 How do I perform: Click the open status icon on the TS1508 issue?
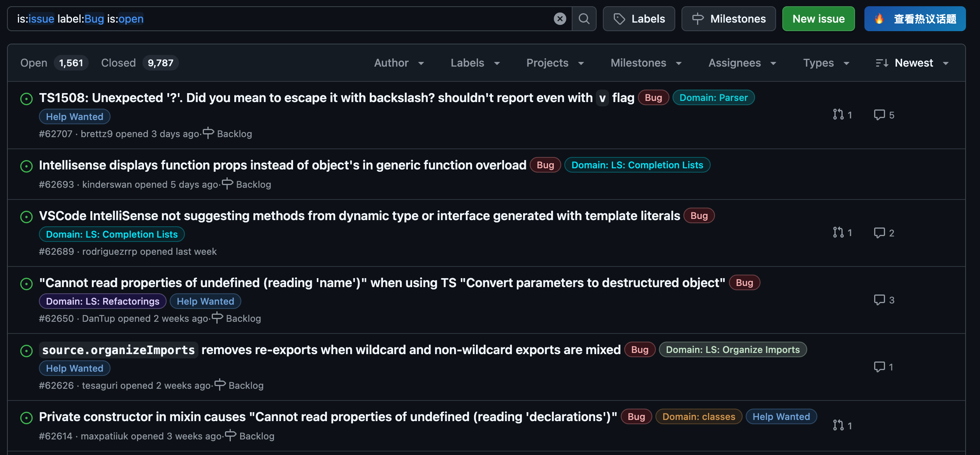coord(26,99)
